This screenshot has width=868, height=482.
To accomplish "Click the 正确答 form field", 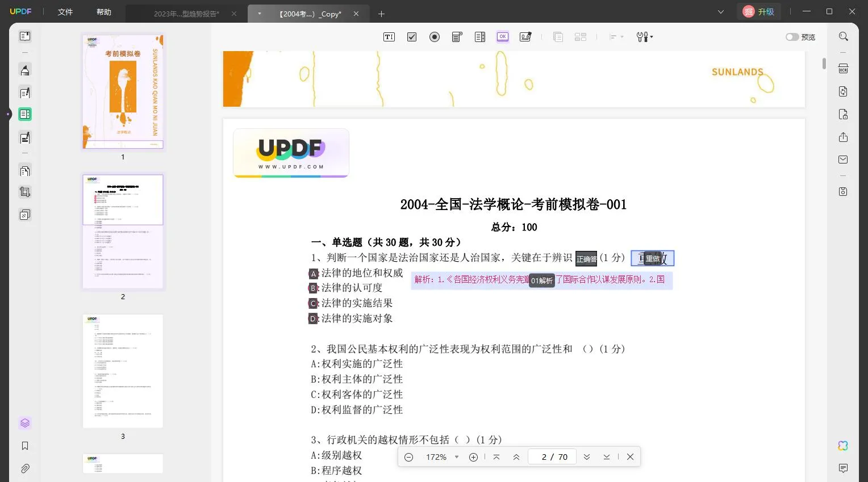I will (x=586, y=259).
